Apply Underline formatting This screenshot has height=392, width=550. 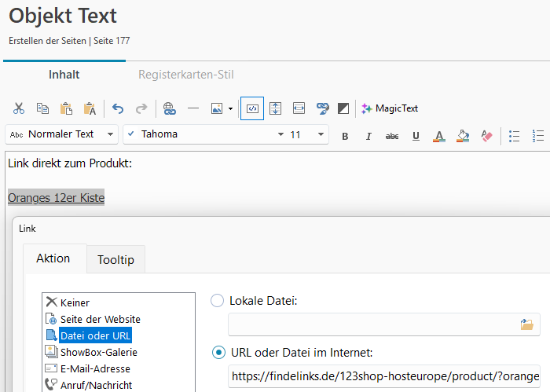tap(416, 136)
